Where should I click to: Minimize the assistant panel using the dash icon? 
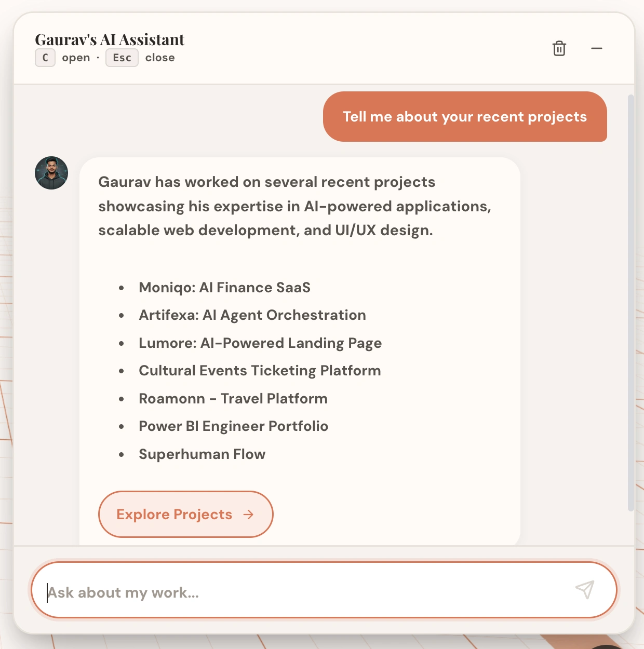click(x=596, y=48)
